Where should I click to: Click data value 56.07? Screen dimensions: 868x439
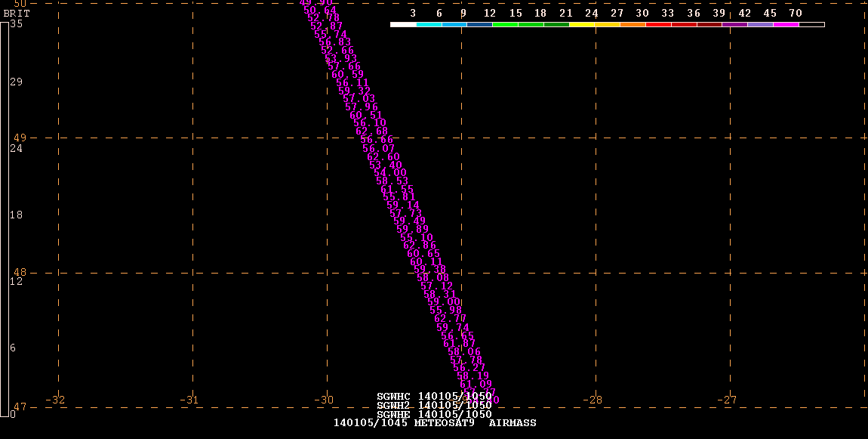pyautogui.click(x=379, y=149)
